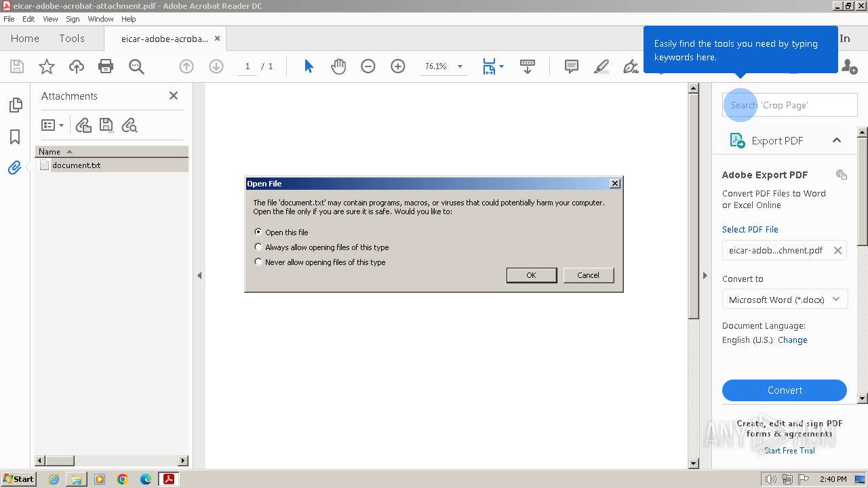Image resolution: width=868 pixels, height=488 pixels.
Task: Close the Attachments panel
Action: coord(174,96)
